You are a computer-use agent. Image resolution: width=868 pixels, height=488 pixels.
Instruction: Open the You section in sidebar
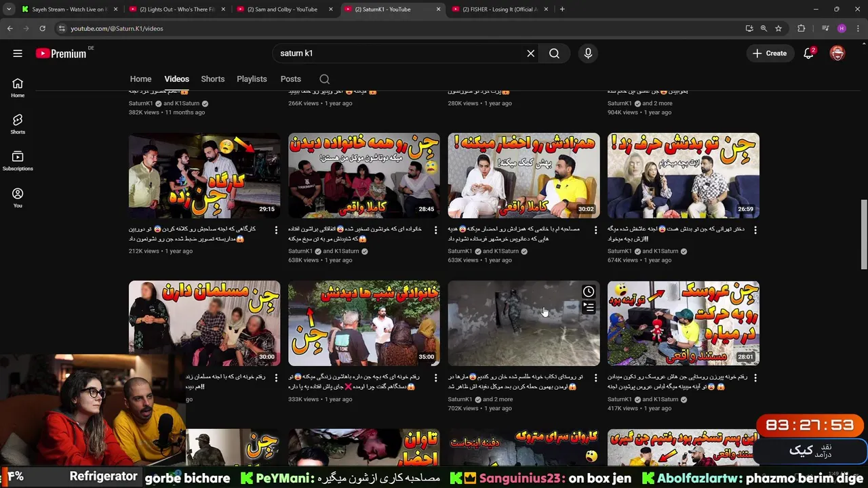pos(18,198)
